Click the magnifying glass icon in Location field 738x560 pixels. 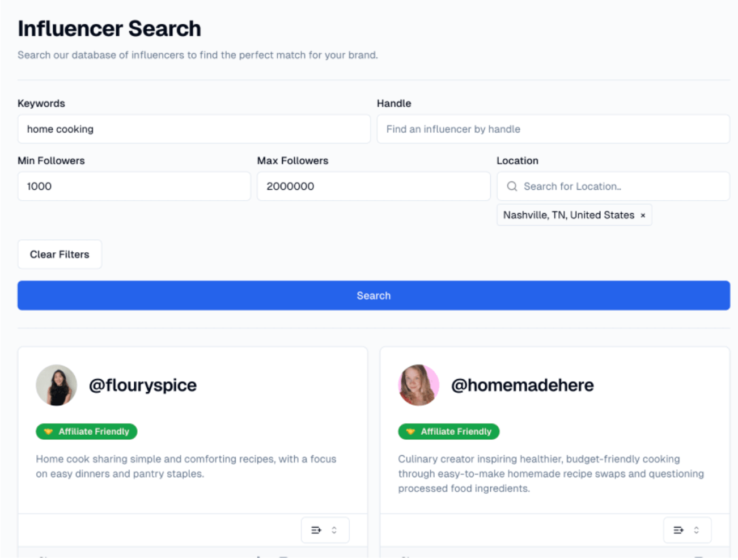(512, 186)
